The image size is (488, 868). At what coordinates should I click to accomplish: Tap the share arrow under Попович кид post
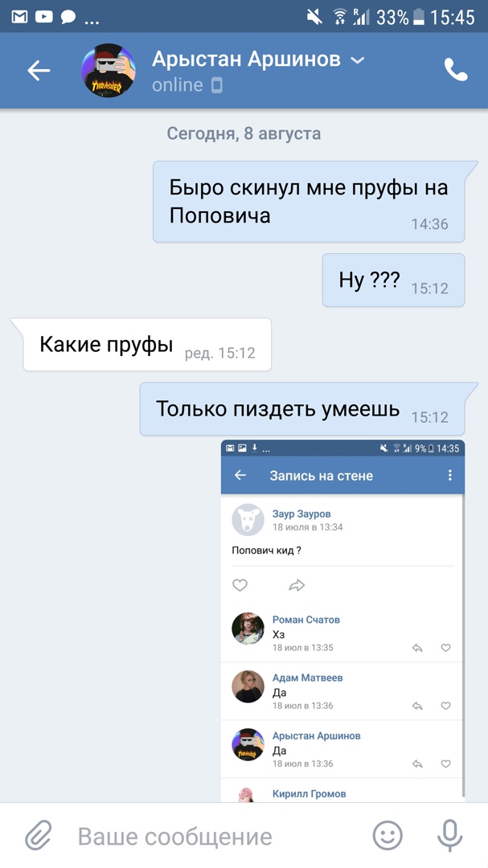tap(297, 585)
